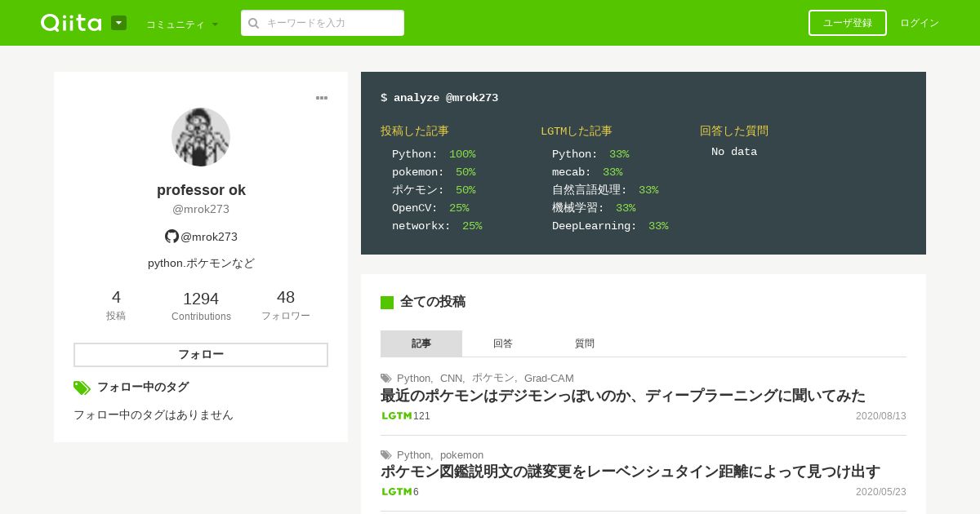View the 4 投稿 count
This screenshot has height=514, width=980.
(116, 305)
